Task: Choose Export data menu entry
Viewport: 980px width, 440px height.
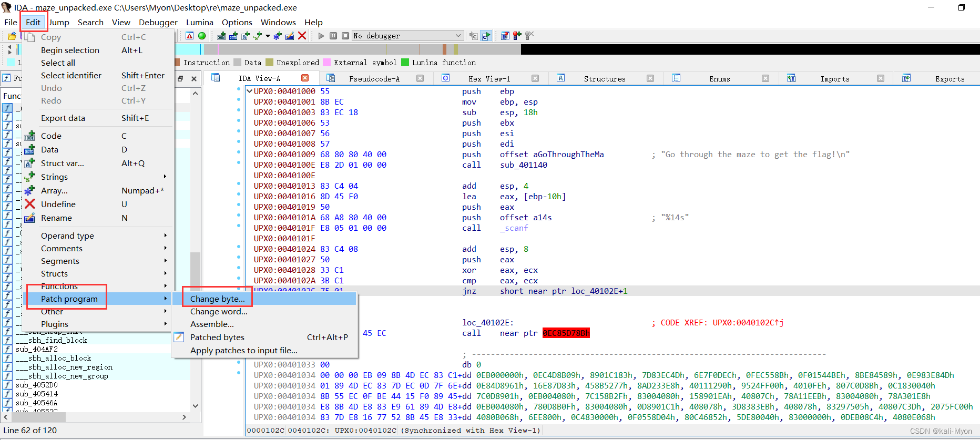Action: click(99, 118)
